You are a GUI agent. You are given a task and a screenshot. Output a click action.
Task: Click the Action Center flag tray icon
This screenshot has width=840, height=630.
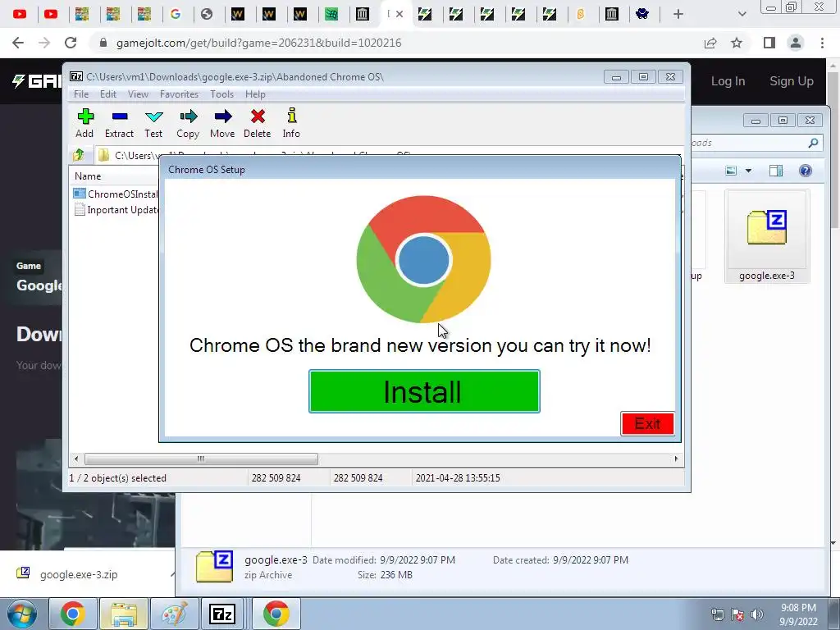pos(737,614)
